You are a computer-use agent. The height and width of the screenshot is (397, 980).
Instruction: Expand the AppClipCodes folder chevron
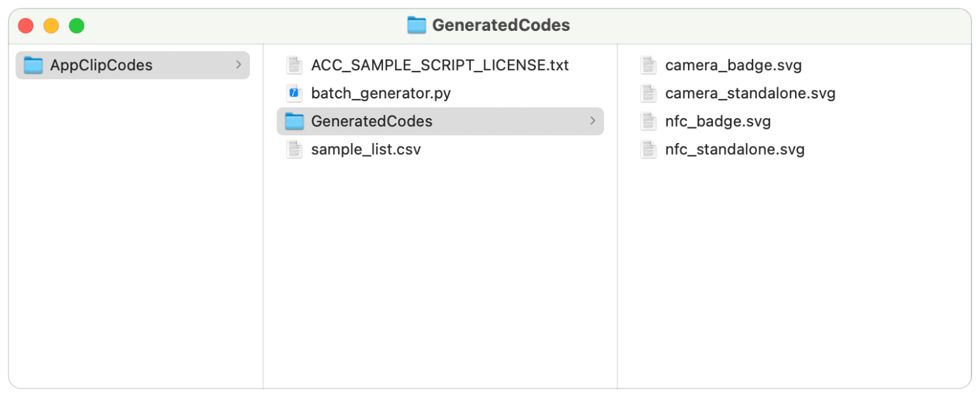pyautogui.click(x=240, y=65)
